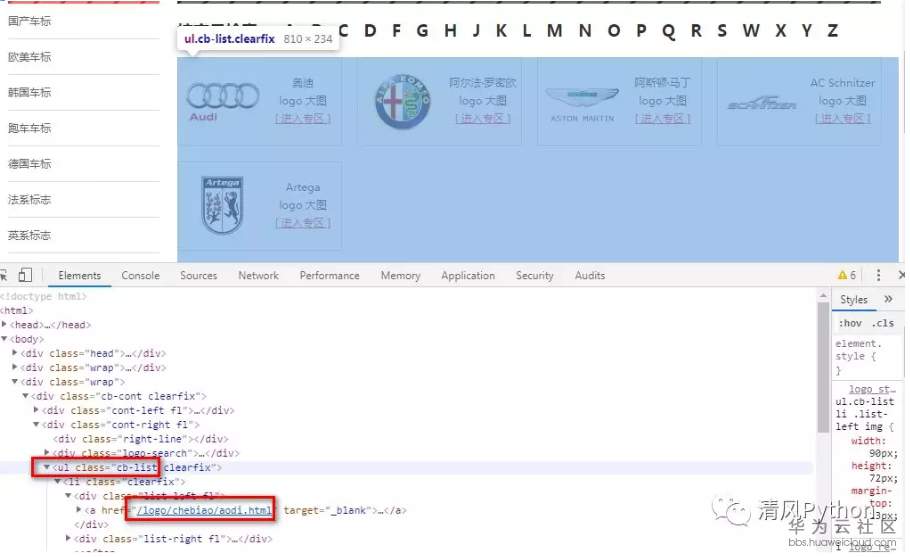This screenshot has height=557, width=910.
Task: Filter logos by letter D
Action: 370,31
